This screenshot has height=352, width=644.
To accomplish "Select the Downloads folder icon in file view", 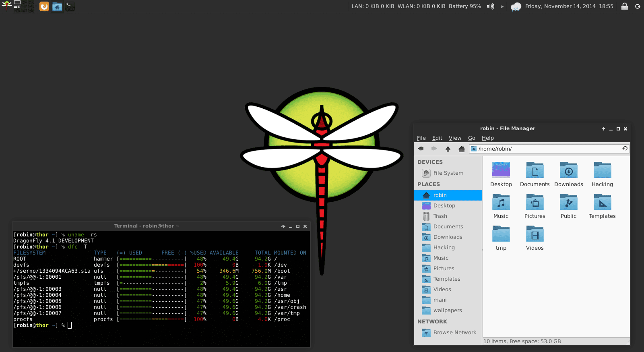I will [x=569, y=170].
